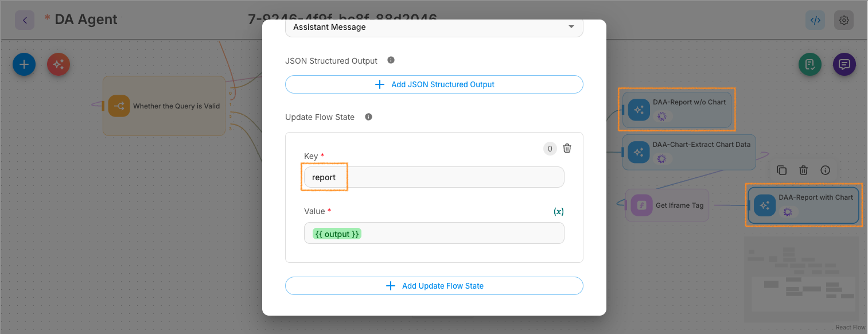Screen dimensions: 868x334
Task: Click the Key input field containing report
Action: 434,177
